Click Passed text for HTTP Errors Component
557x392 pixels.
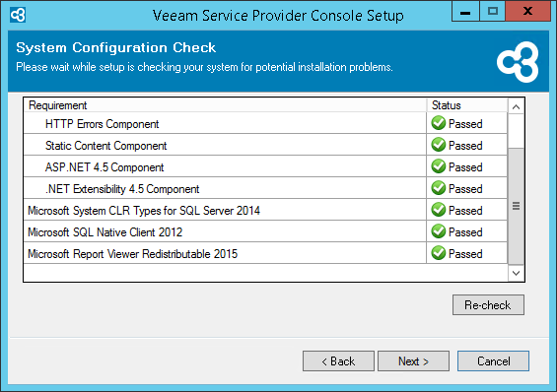(465, 124)
